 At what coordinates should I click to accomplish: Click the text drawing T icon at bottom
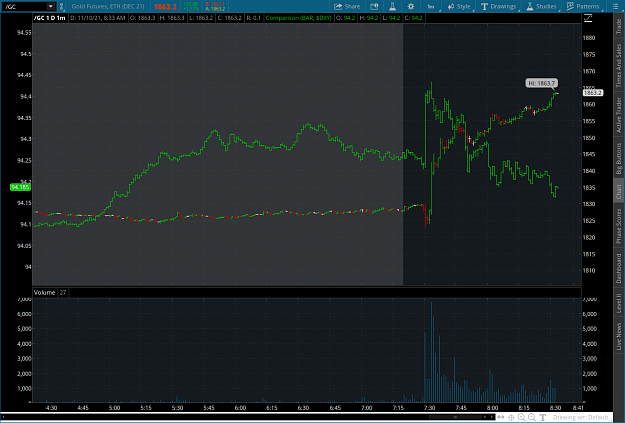(542, 417)
